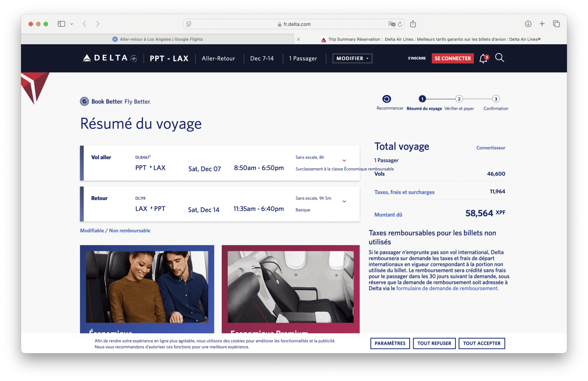Open formulaire de demande de remboursement link

447,288
